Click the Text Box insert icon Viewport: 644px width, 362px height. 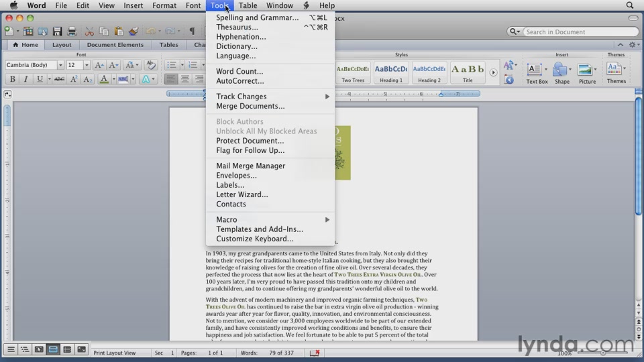pos(535,70)
